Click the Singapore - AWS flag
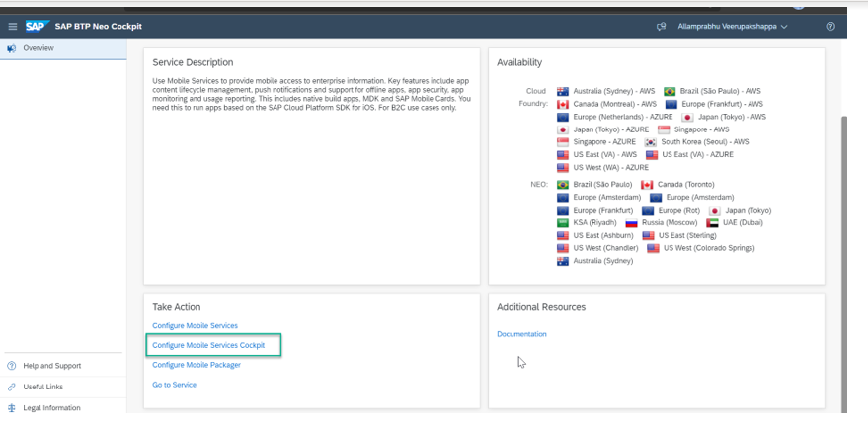This screenshot has width=868, height=431. tap(664, 129)
